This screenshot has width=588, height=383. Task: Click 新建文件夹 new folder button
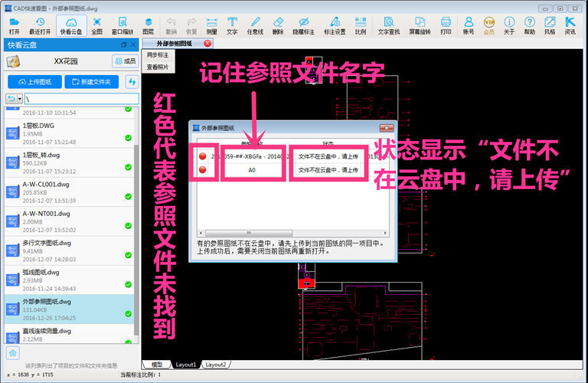pyautogui.click(x=92, y=82)
